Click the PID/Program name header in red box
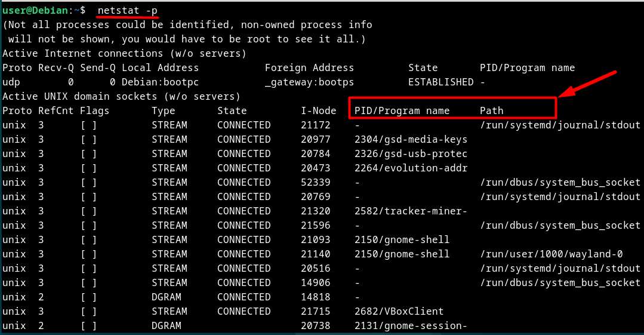Viewport: 644px width, 335px height. click(x=402, y=110)
